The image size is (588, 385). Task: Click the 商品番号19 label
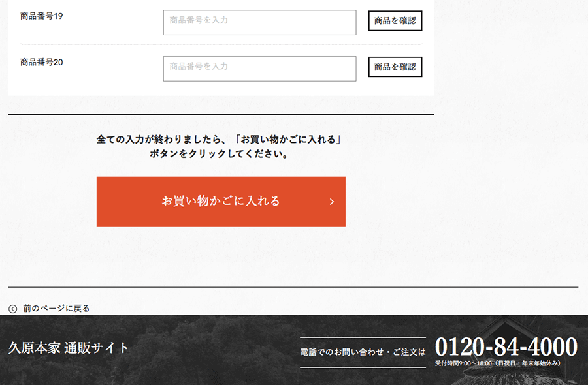click(42, 16)
